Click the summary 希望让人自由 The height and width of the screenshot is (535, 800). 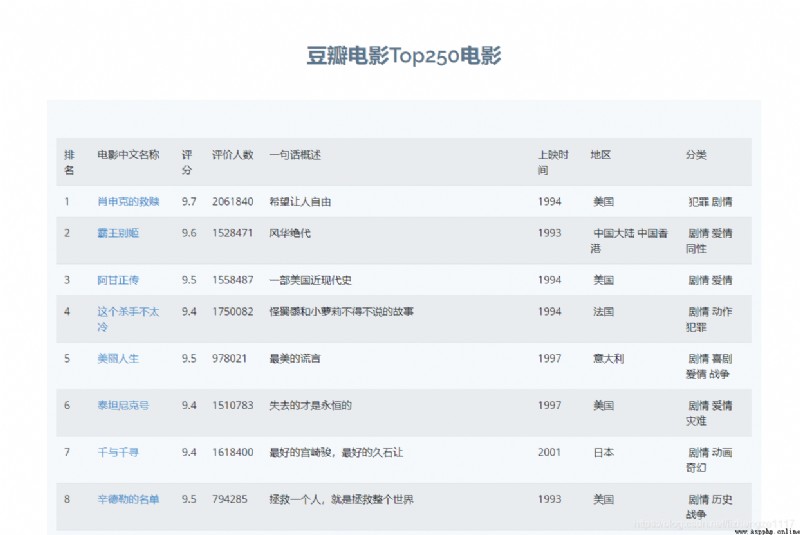[x=300, y=201]
